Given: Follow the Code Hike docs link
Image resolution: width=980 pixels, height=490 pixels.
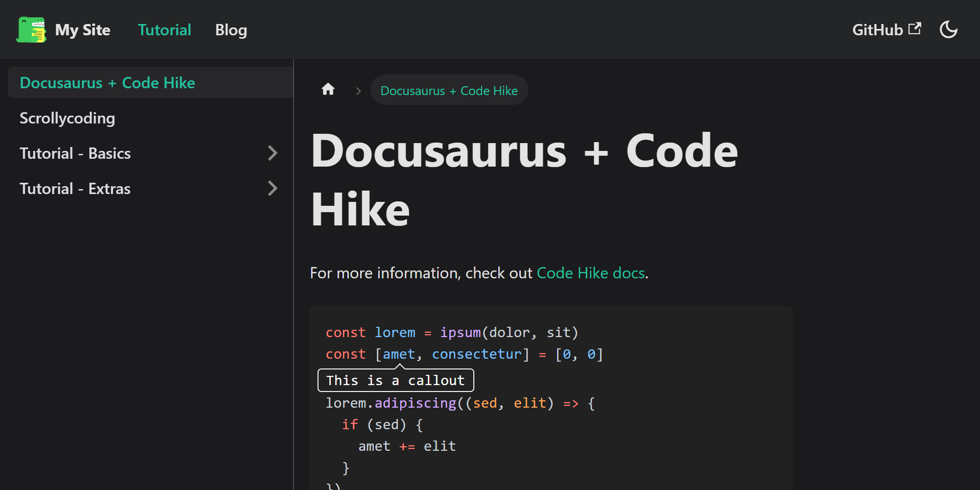Looking at the screenshot, I should (x=590, y=273).
